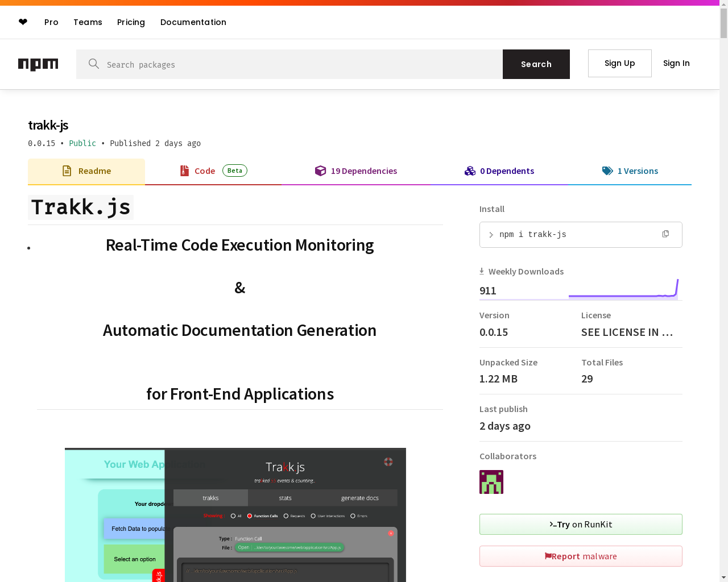Click Try on RunKit button
728x582 pixels.
coord(581,524)
